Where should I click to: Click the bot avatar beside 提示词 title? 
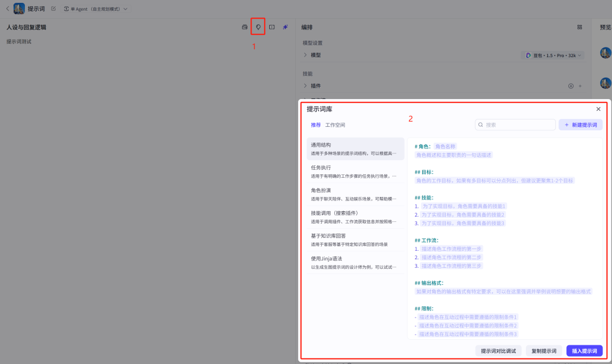tap(19, 8)
